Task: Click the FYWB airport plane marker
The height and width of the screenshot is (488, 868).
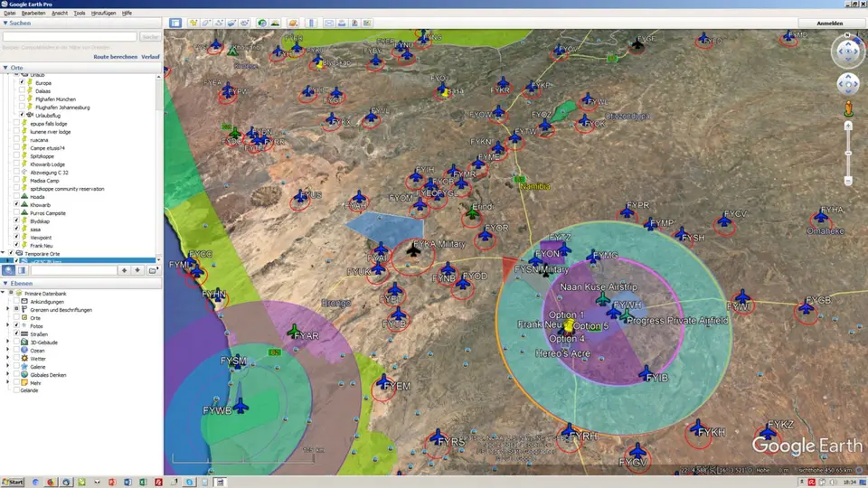Action: [x=241, y=406]
